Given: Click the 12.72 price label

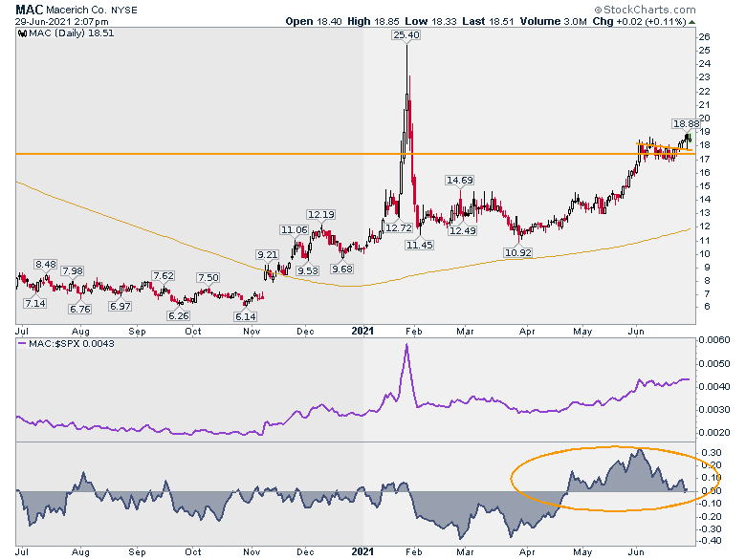Looking at the screenshot, I should click(398, 228).
